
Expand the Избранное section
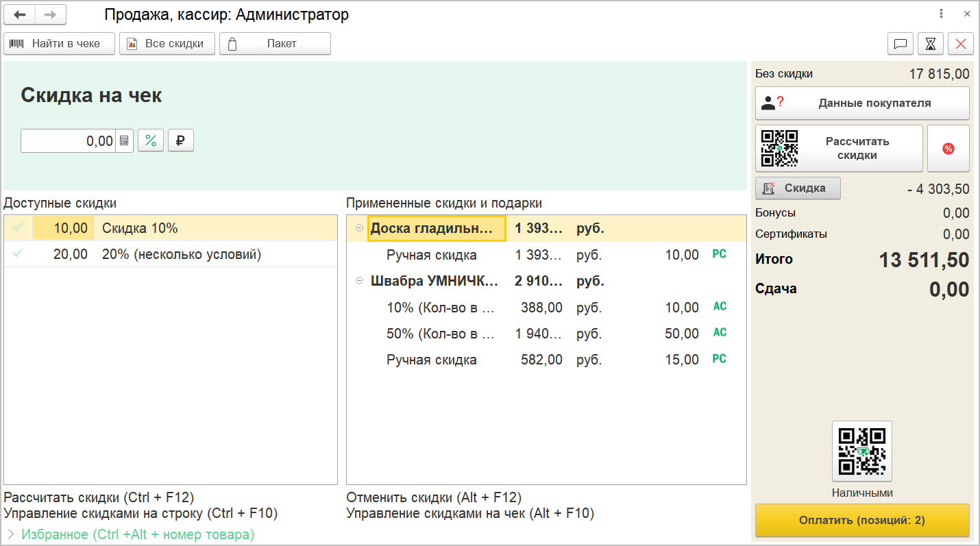click(11, 534)
